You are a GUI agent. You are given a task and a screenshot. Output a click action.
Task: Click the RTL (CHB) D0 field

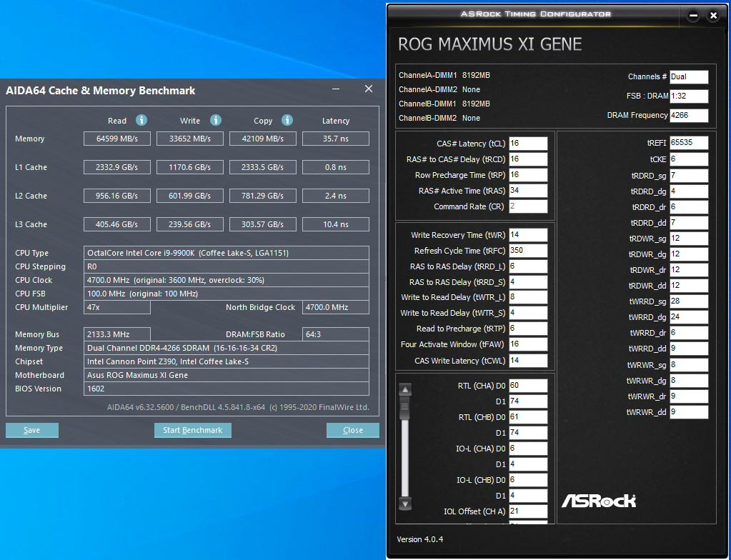[528, 417]
